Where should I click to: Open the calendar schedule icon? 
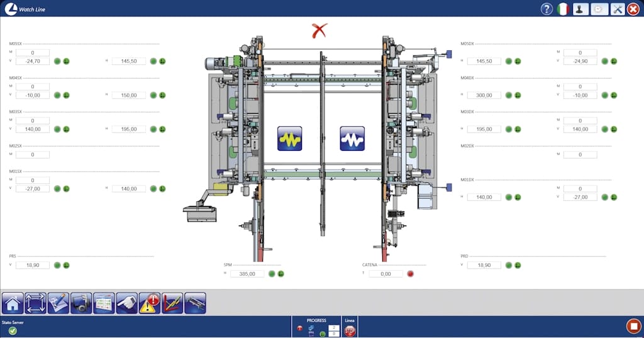pos(104,303)
